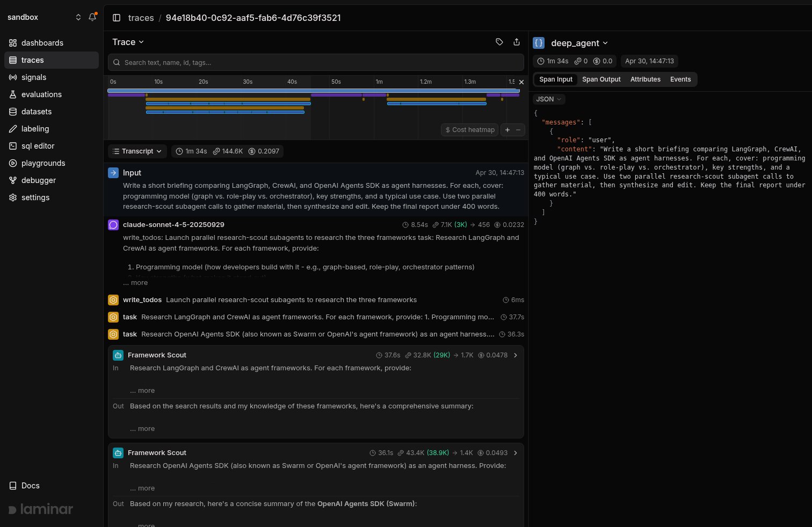Screen dimensions: 812x527
Task: Click the tag icon in Trace header
Action: click(499, 42)
